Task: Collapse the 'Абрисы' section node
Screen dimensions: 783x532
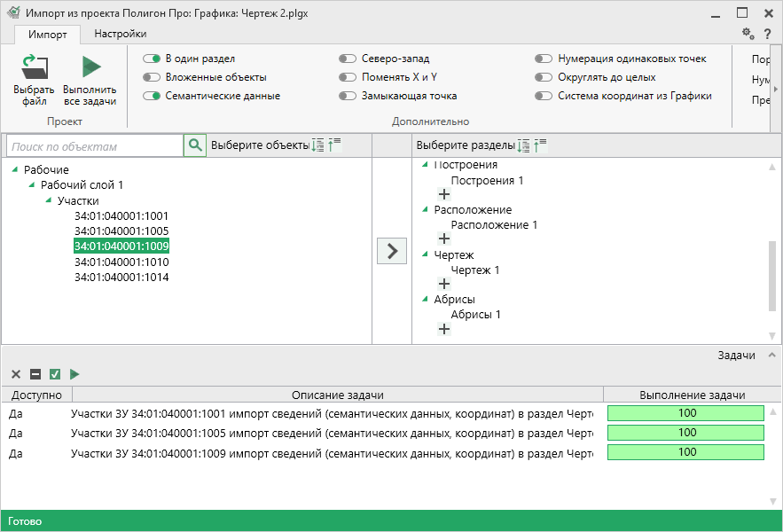Action: pos(425,299)
